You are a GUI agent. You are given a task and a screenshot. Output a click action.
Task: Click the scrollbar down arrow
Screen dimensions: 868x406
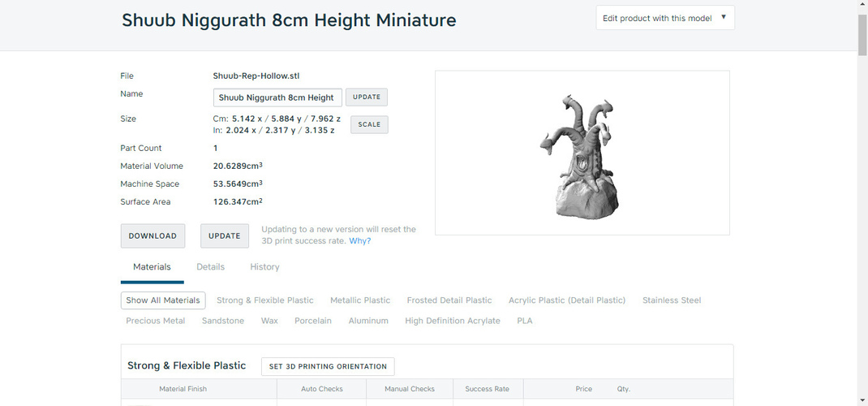click(862, 400)
